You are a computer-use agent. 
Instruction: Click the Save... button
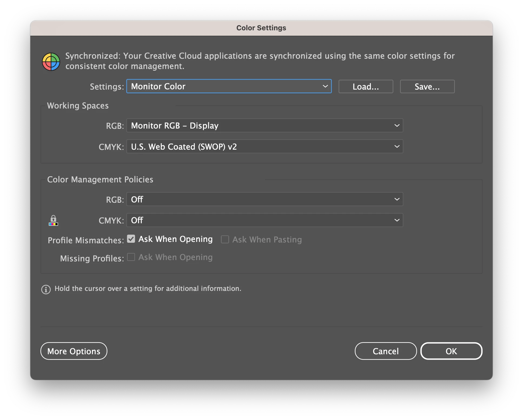click(x=427, y=87)
